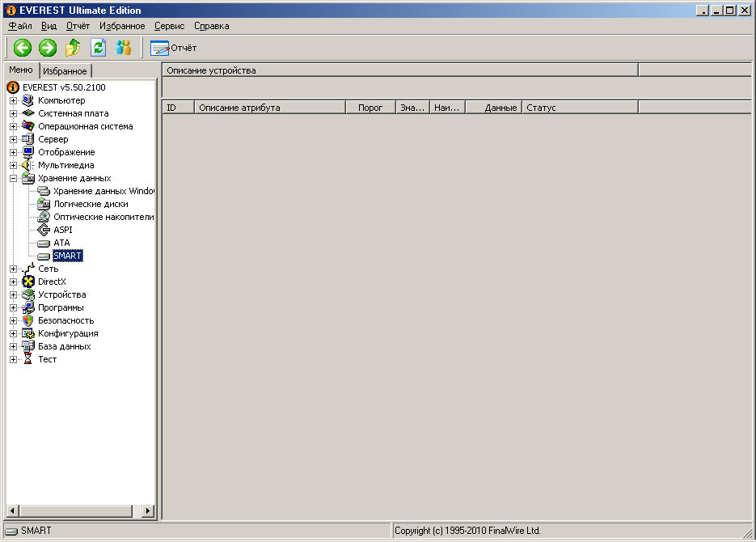Click the ASPI icon

(x=44, y=230)
